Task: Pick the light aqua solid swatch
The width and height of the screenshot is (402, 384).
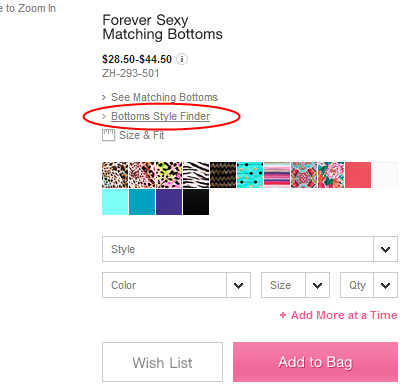Action: (115, 202)
